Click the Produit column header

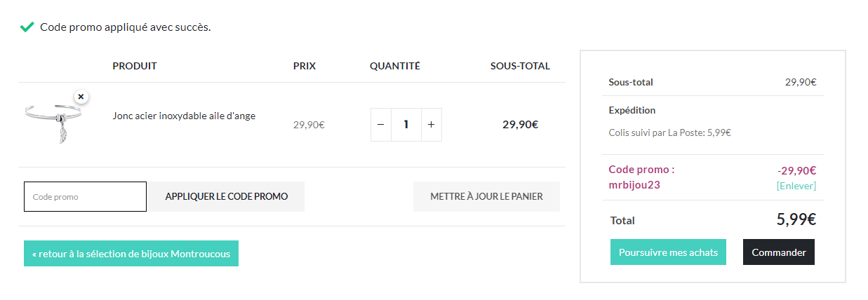point(135,66)
